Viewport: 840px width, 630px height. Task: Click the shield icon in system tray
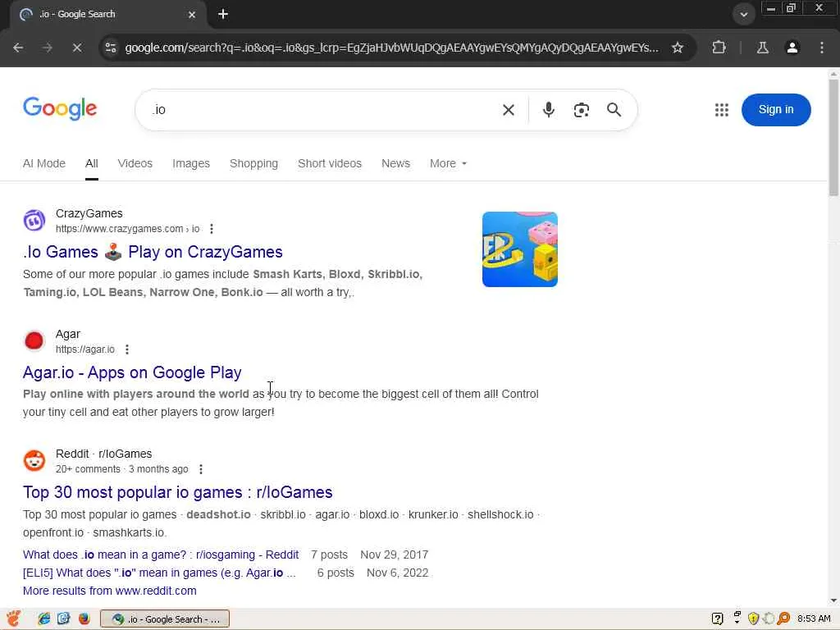[x=753, y=619]
